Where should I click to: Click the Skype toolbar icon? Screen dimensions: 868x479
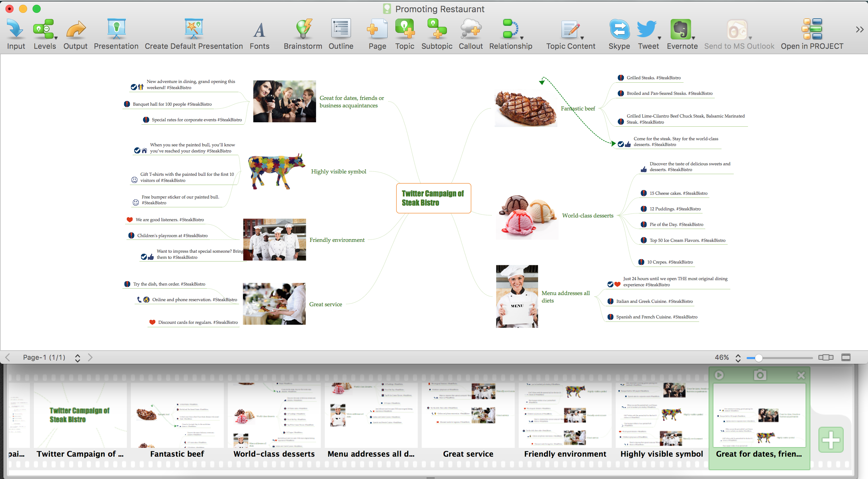[x=619, y=29]
